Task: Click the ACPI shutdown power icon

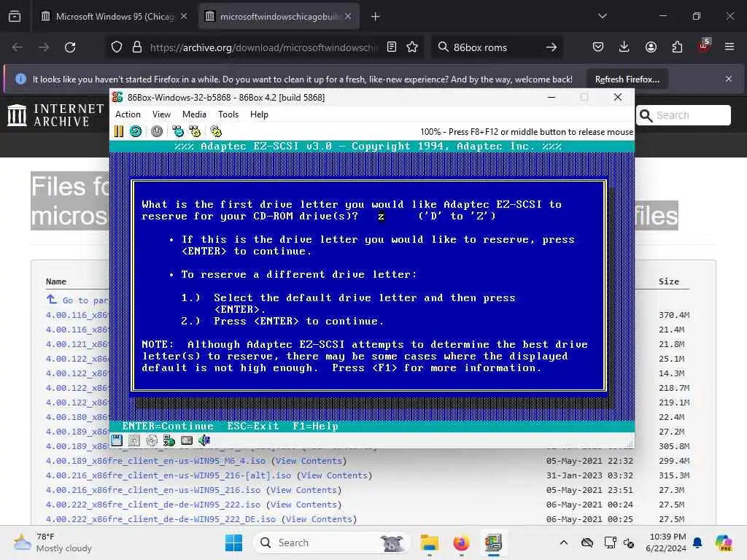Action: [157, 131]
